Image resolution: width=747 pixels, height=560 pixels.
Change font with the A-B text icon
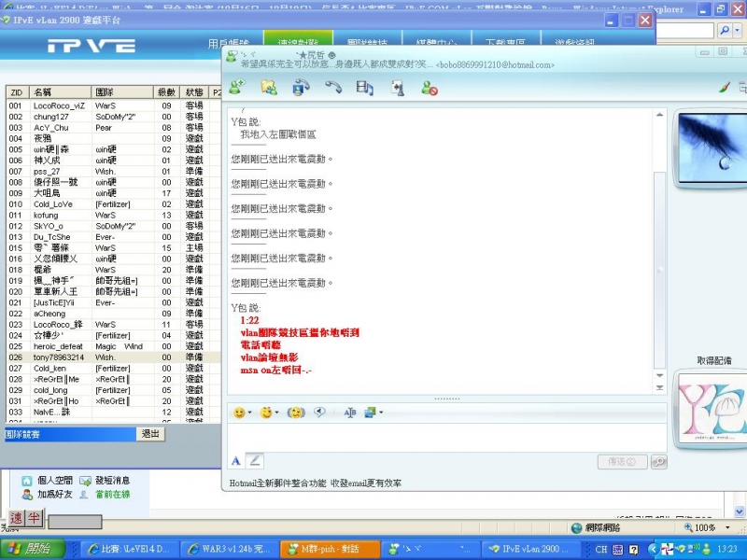coord(349,413)
